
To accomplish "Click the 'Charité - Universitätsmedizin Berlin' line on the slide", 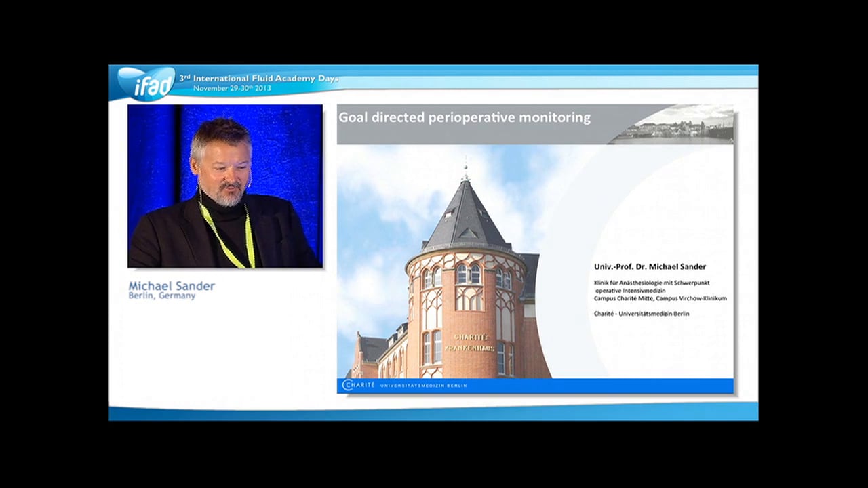I will 642,313.
